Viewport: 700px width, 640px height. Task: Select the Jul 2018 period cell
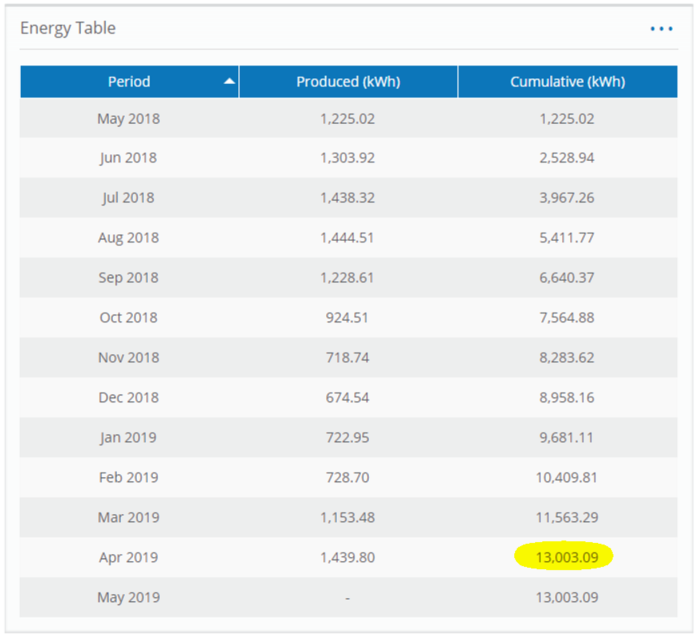128,198
